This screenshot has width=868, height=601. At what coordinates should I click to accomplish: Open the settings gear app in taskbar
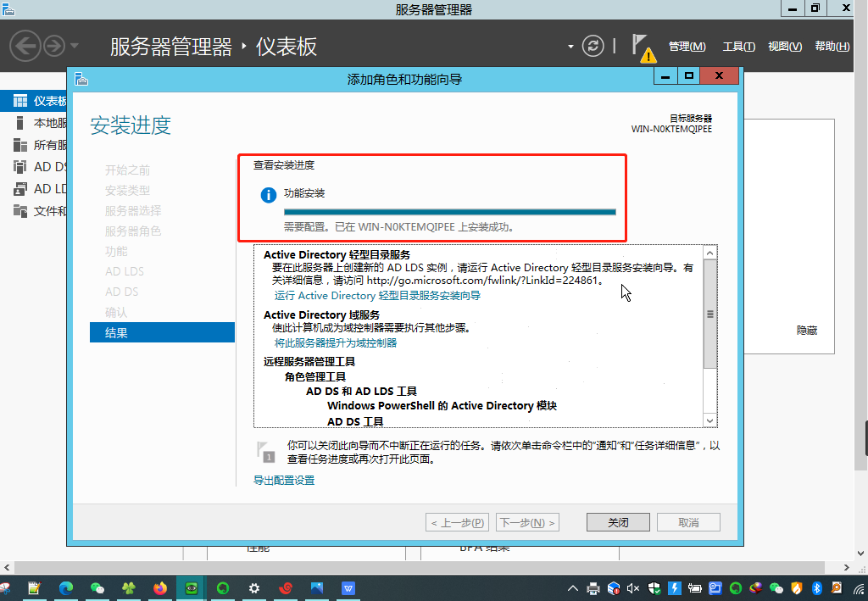254,587
